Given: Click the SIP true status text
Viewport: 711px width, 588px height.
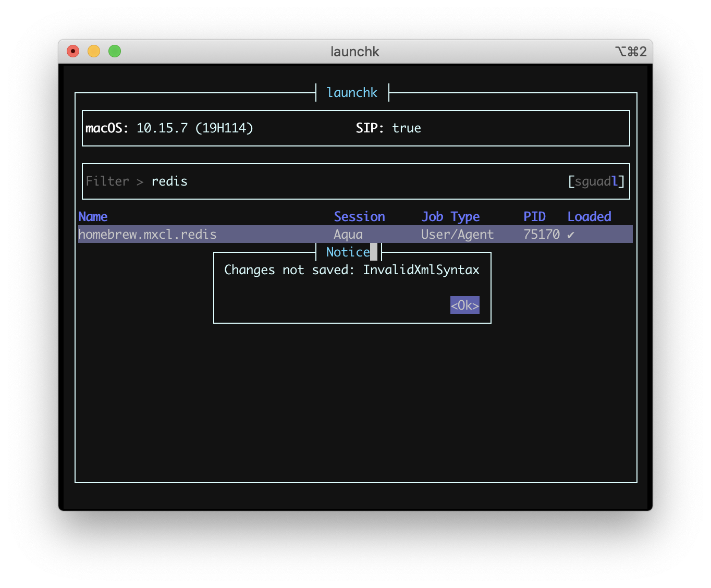Looking at the screenshot, I should pos(388,128).
